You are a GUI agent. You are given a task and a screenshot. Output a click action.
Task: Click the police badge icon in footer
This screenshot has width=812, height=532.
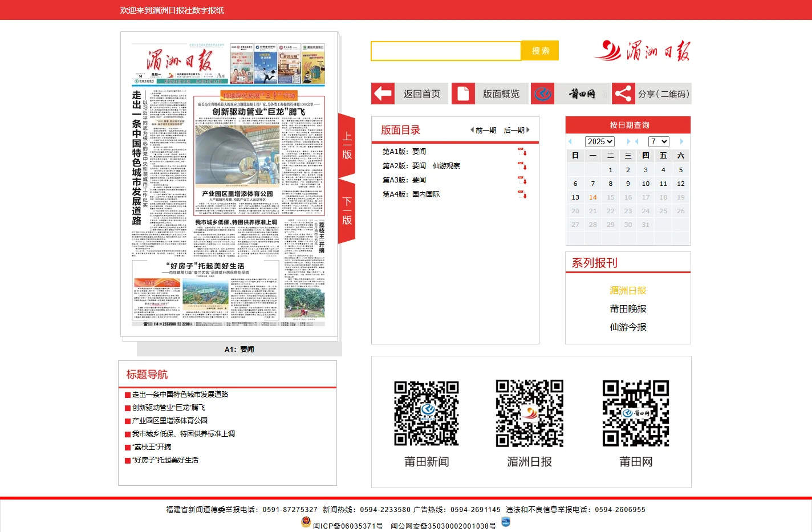[306, 522]
